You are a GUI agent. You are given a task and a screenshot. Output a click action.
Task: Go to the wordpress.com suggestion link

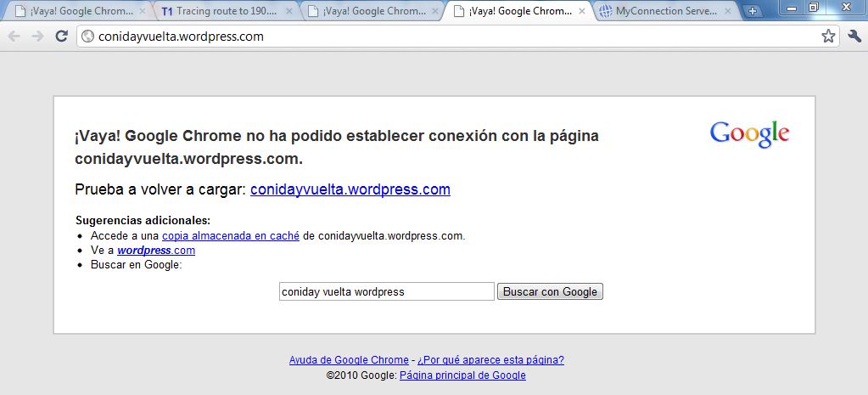point(156,251)
